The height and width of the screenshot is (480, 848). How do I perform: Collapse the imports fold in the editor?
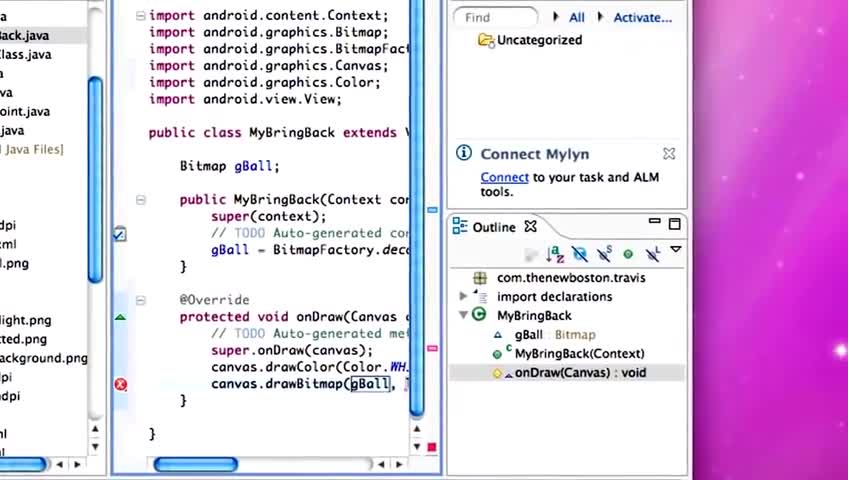point(141,16)
